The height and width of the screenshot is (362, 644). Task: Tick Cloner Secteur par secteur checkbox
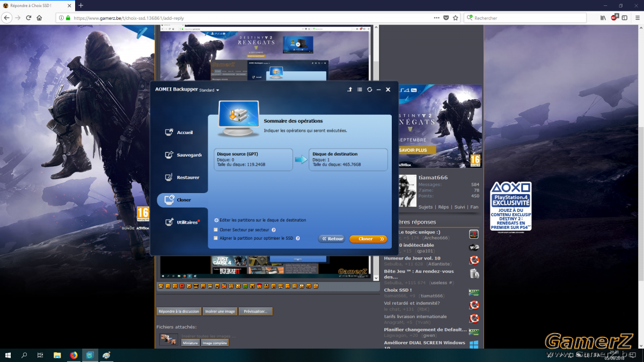tap(216, 230)
